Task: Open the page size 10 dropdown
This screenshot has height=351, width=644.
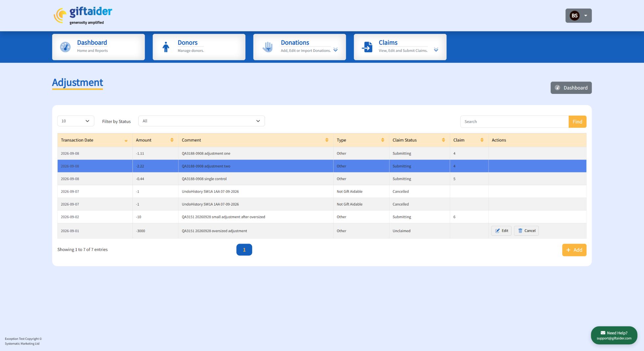Action: pyautogui.click(x=76, y=121)
